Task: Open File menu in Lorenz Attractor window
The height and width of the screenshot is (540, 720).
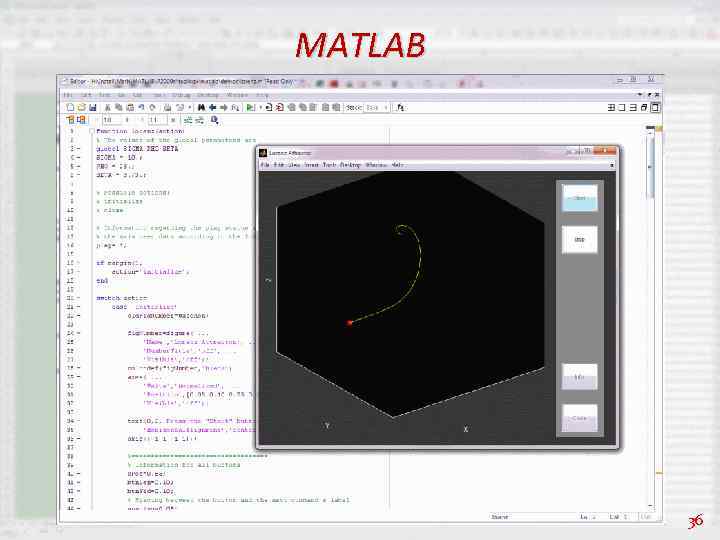Action: point(265,165)
